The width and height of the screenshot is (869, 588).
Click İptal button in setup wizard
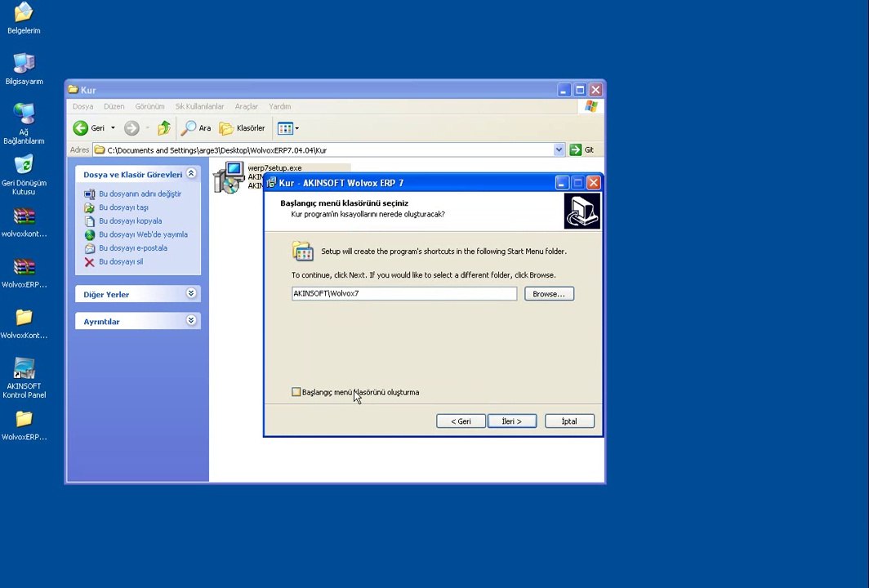click(569, 421)
